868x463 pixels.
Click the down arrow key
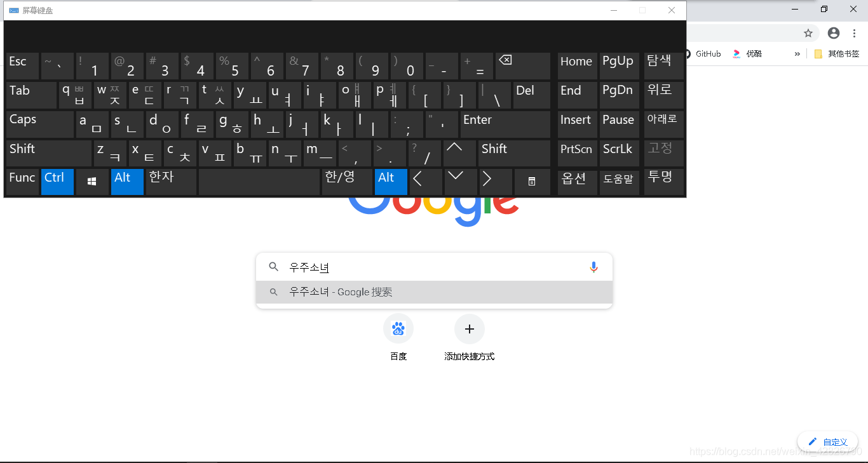point(459,182)
